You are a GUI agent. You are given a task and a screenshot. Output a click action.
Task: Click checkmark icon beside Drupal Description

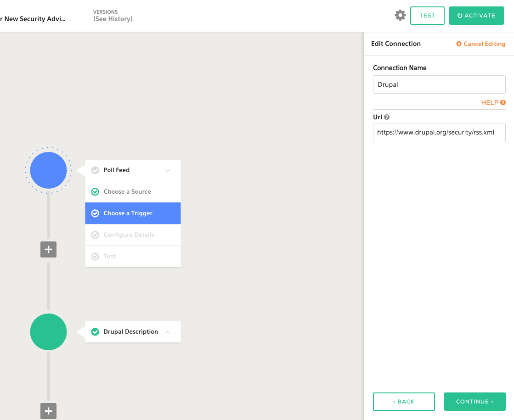tap(95, 332)
